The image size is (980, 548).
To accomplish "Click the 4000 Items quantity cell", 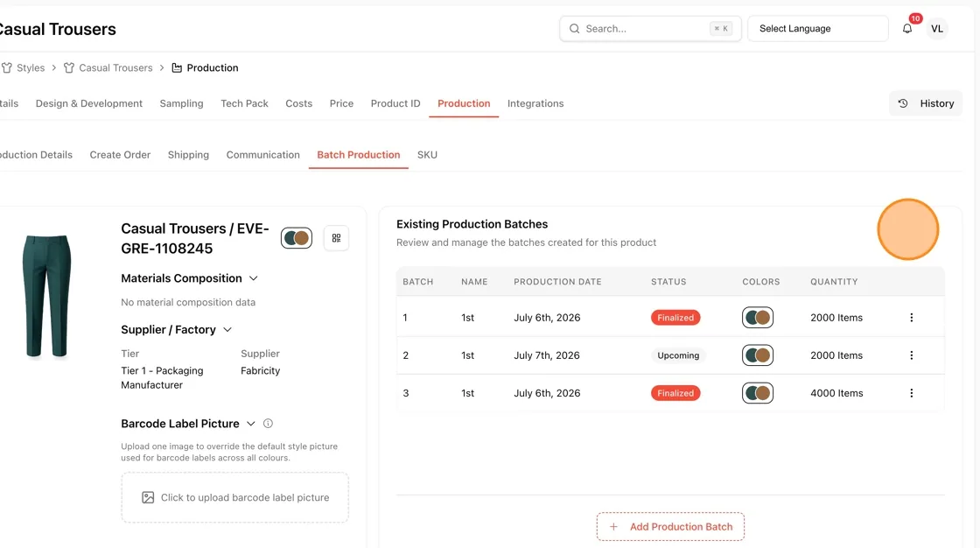I will pos(836,393).
